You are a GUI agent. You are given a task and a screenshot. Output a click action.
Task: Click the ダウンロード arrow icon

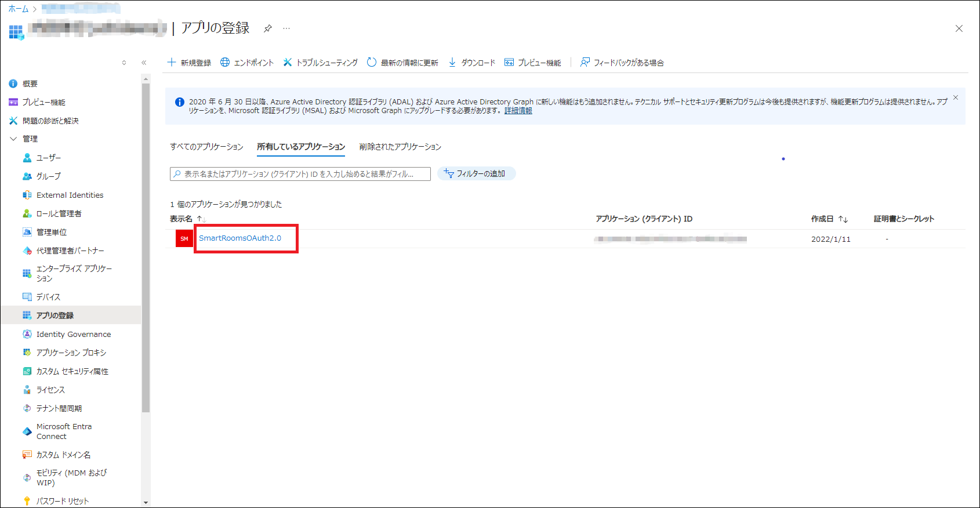pos(452,62)
